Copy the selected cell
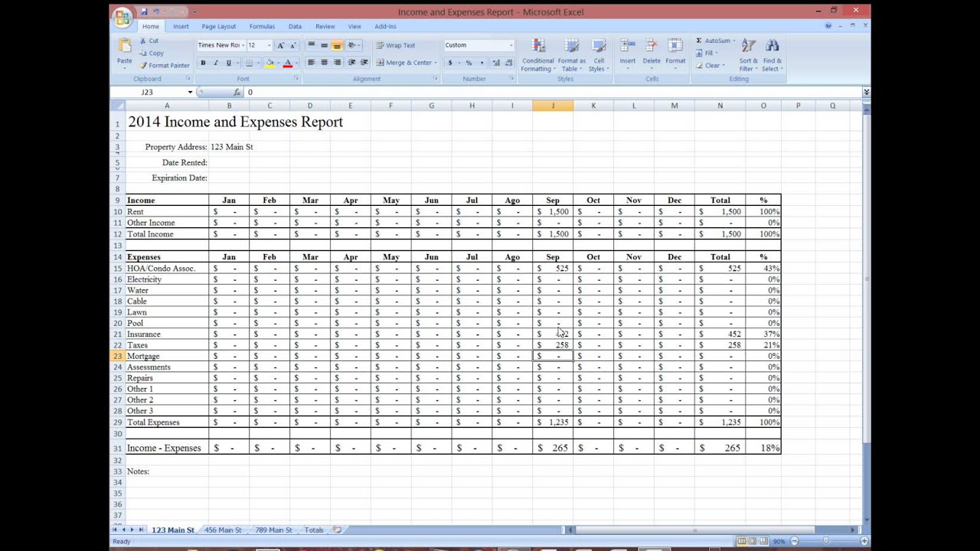This screenshot has height=551, width=980. click(x=152, y=53)
